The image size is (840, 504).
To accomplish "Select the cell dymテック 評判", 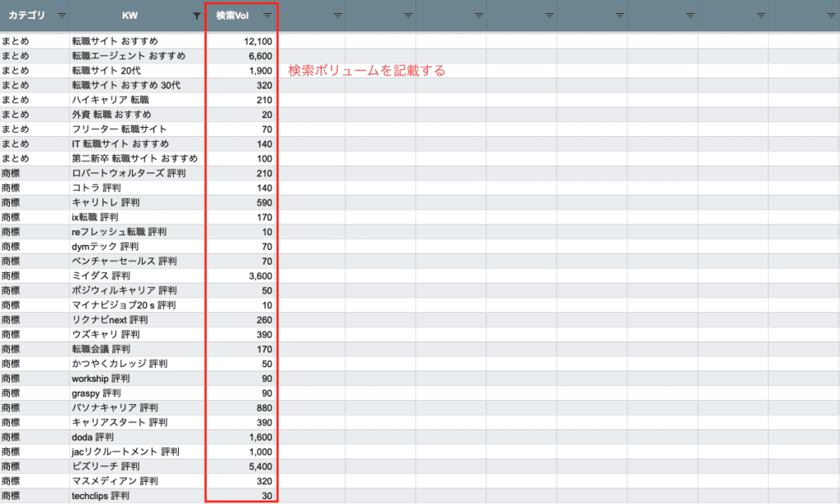I will [137, 247].
